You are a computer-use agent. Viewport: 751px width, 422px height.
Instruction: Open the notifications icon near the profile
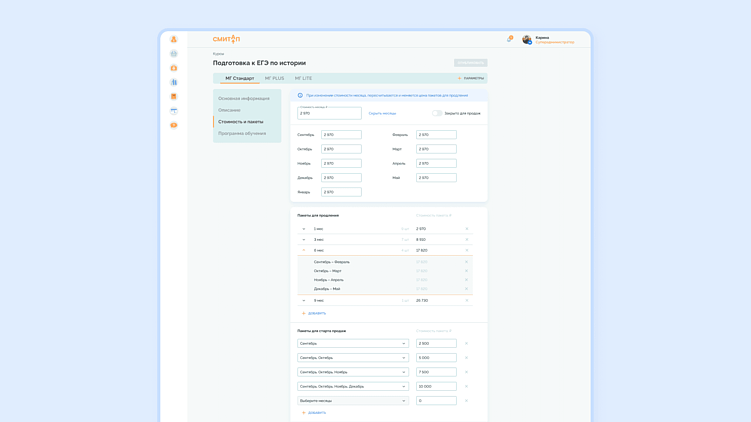(x=510, y=39)
